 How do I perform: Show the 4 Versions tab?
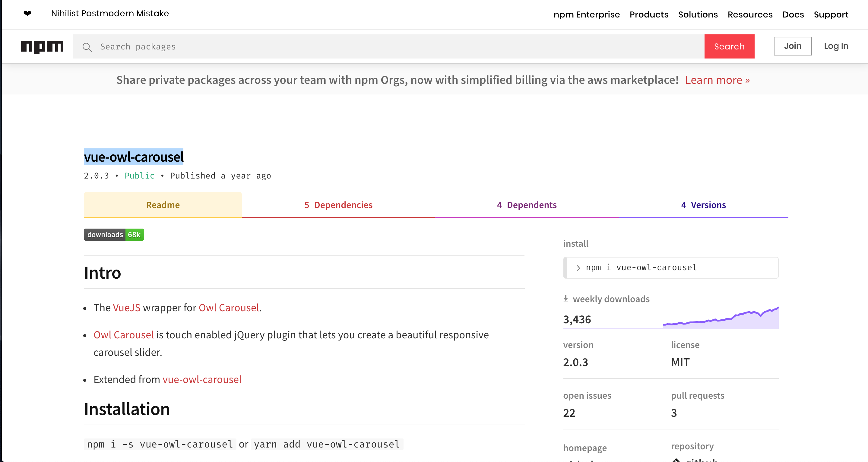pyautogui.click(x=703, y=205)
